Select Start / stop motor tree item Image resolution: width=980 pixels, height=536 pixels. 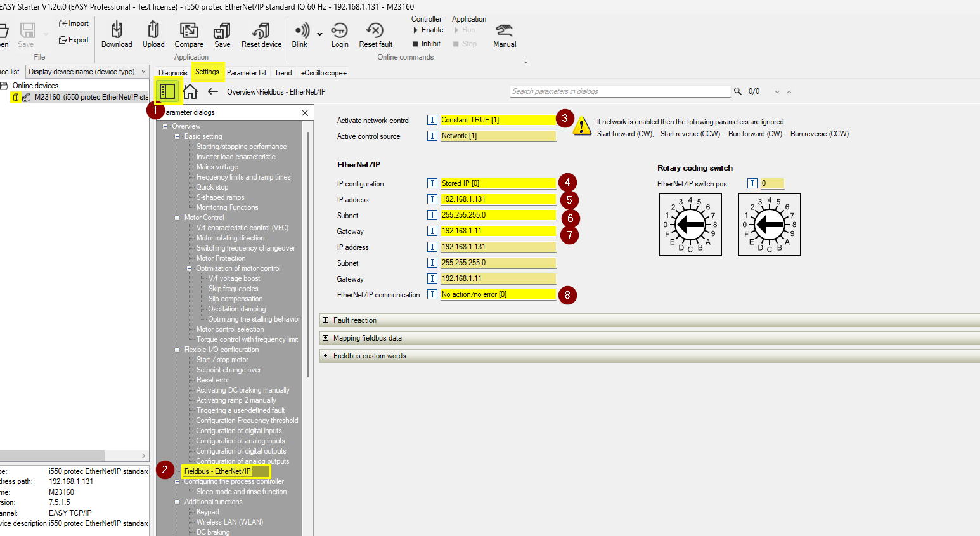[222, 360]
